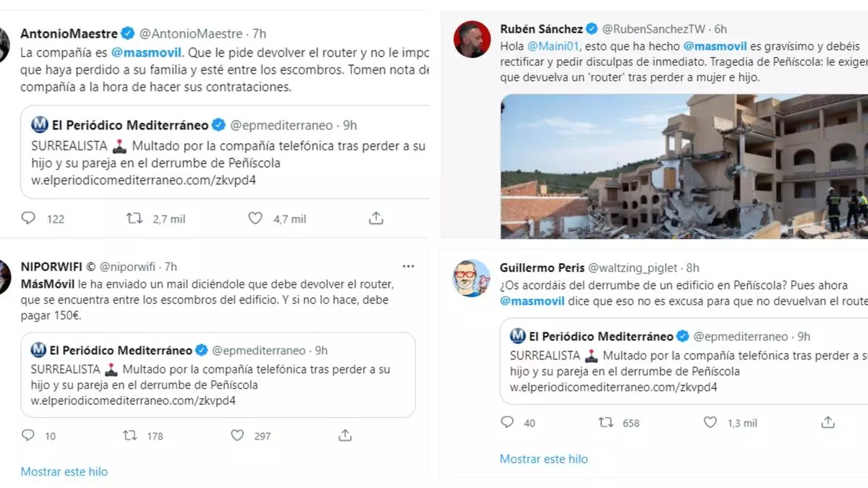Retweet AntonioMaestre's tweet about masmovil
The image size is (868, 488).
[135, 218]
